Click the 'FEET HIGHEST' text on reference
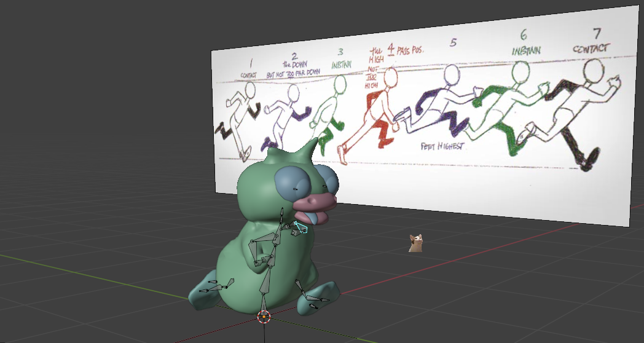Screen dimensions: 644x343 442,146
